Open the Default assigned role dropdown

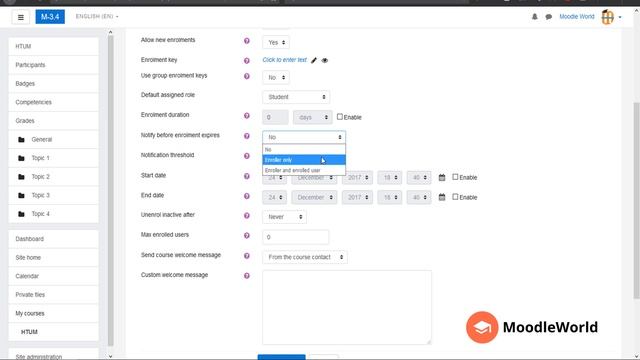tap(296, 97)
